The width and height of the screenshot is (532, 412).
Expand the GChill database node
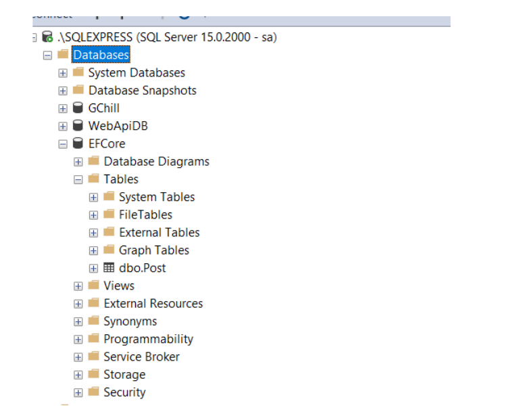pyautogui.click(x=63, y=109)
